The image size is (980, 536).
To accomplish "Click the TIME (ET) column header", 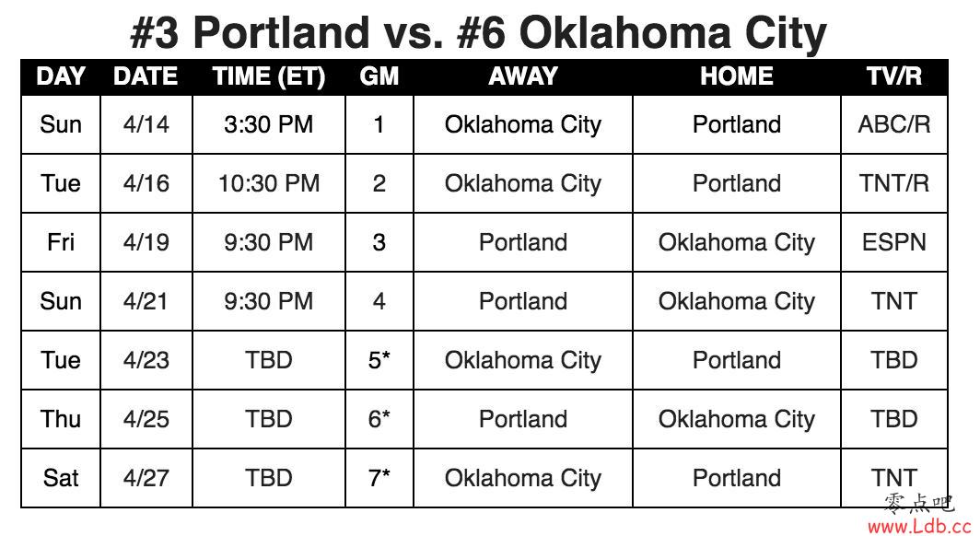I will (269, 76).
